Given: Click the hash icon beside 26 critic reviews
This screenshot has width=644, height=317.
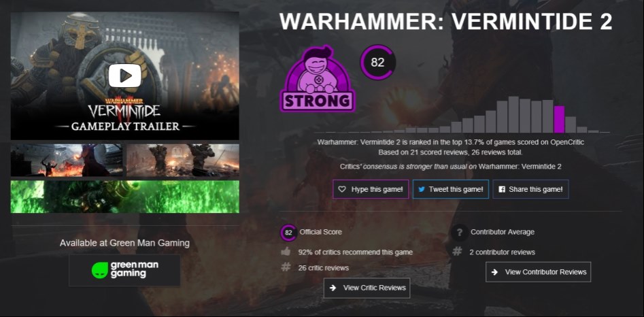Looking at the screenshot, I should [x=286, y=267].
